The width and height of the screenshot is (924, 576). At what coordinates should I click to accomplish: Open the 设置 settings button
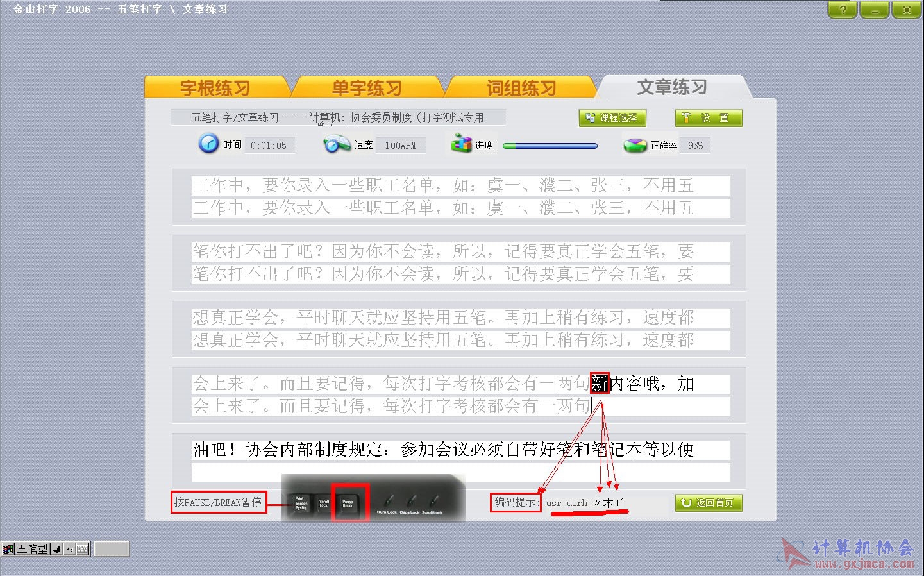[709, 118]
